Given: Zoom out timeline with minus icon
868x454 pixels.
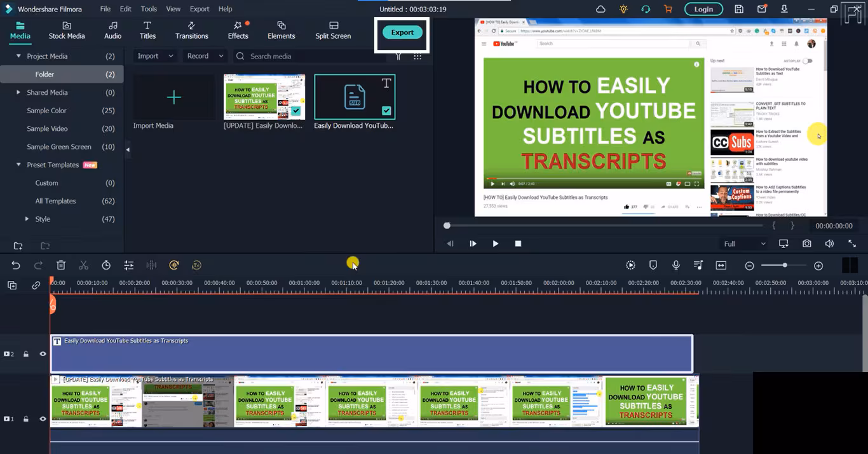Looking at the screenshot, I should [x=750, y=266].
